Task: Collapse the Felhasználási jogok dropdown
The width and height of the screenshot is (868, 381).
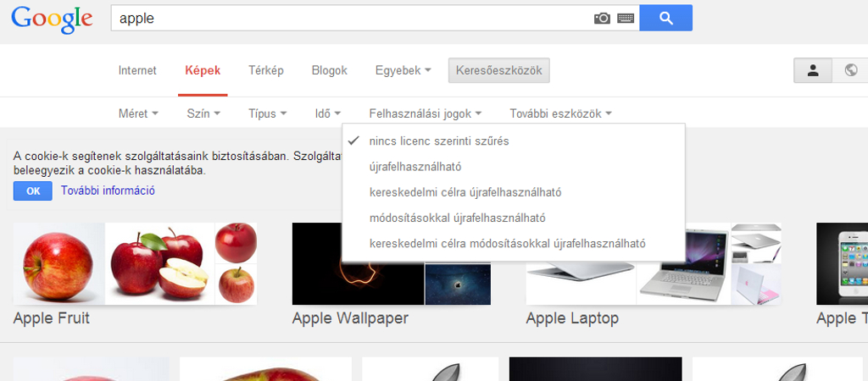Action: tap(426, 114)
